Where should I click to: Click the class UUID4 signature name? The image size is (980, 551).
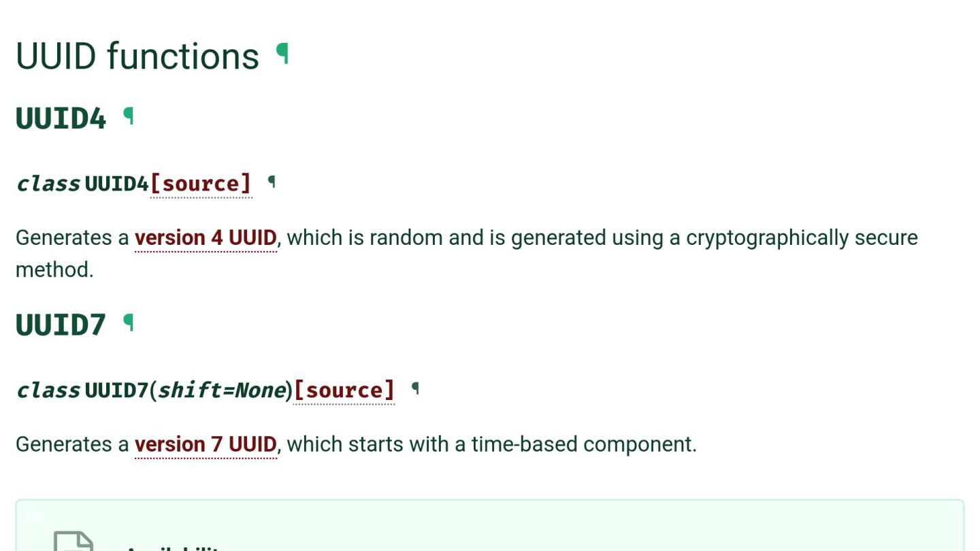tap(116, 184)
